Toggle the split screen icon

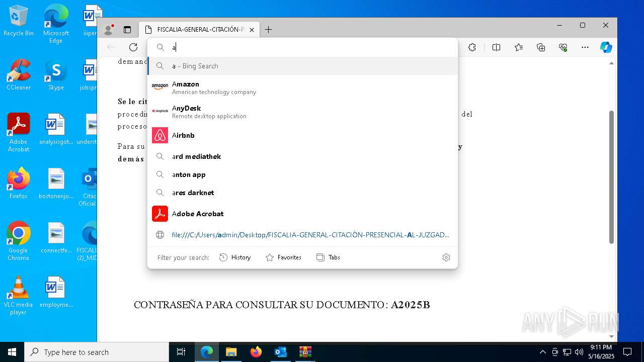tap(496, 47)
